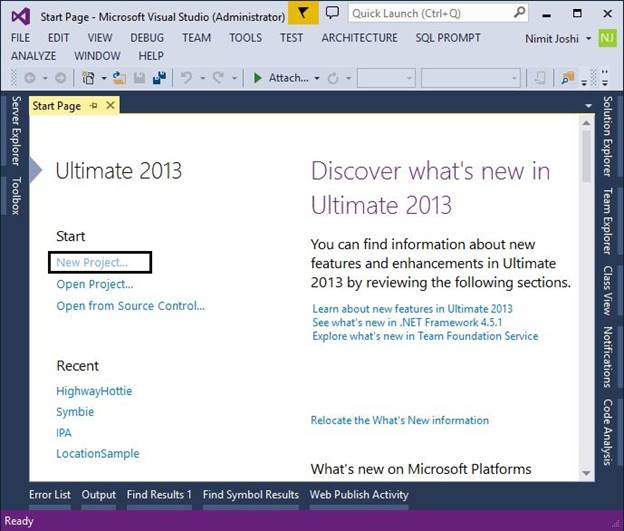624x531 pixels.
Task: Click Open from Source Control link
Action: [x=131, y=306]
